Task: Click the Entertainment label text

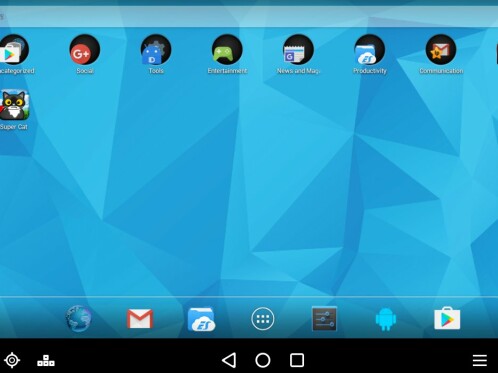Action: pyautogui.click(x=227, y=71)
